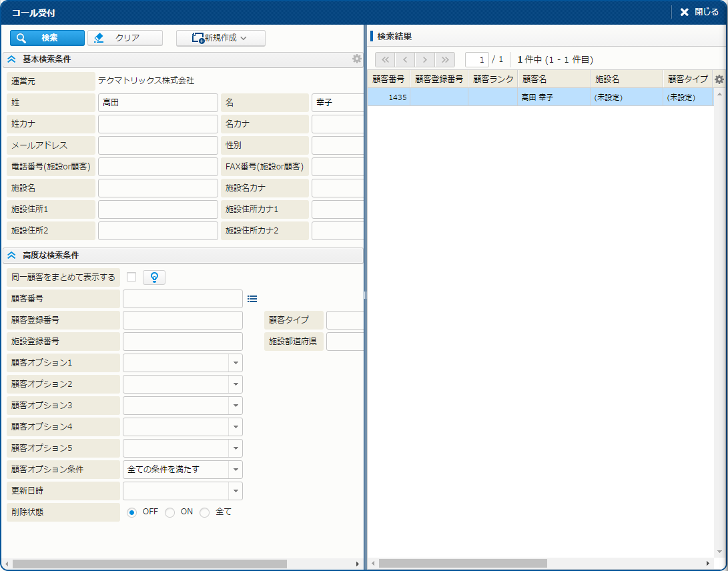Viewport: 728px width, 571px height.
Task: Go to next results page
Action: (425, 59)
